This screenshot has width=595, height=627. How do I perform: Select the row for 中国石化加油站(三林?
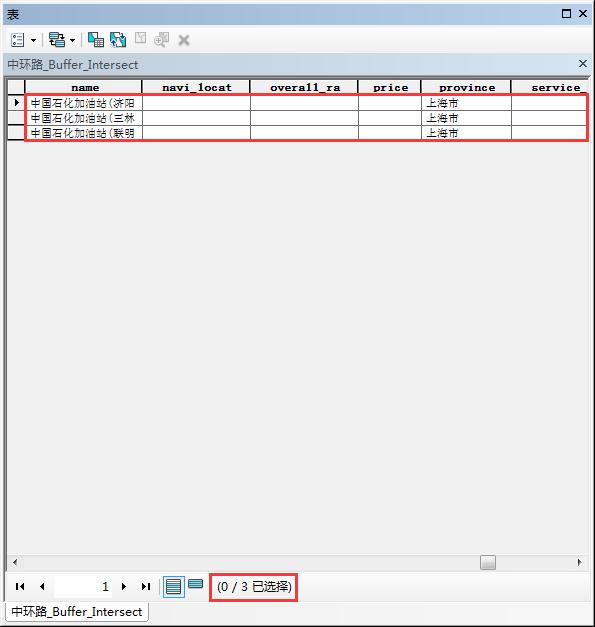tap(16, 118)
